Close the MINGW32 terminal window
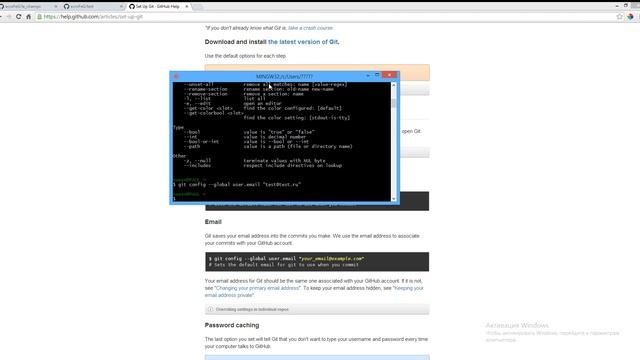Viewport: 640px width, 360px height. [x=389, y=75]
